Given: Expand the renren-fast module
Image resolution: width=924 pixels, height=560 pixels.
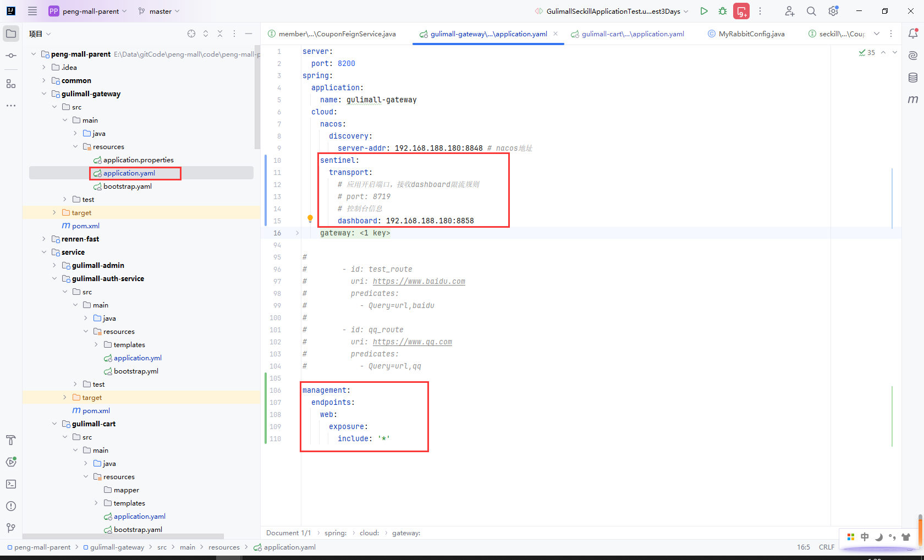Looking at the screenshot, I should tap(44, 239).
